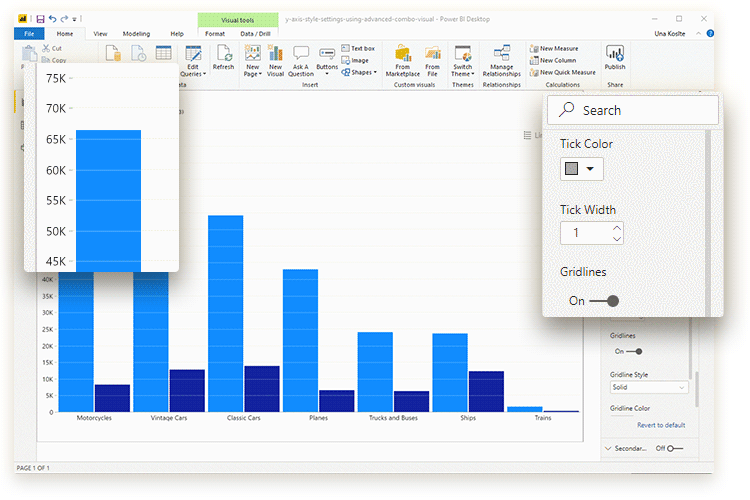
Task: Click the Motorcycles axis label
Action: [94, 418]
